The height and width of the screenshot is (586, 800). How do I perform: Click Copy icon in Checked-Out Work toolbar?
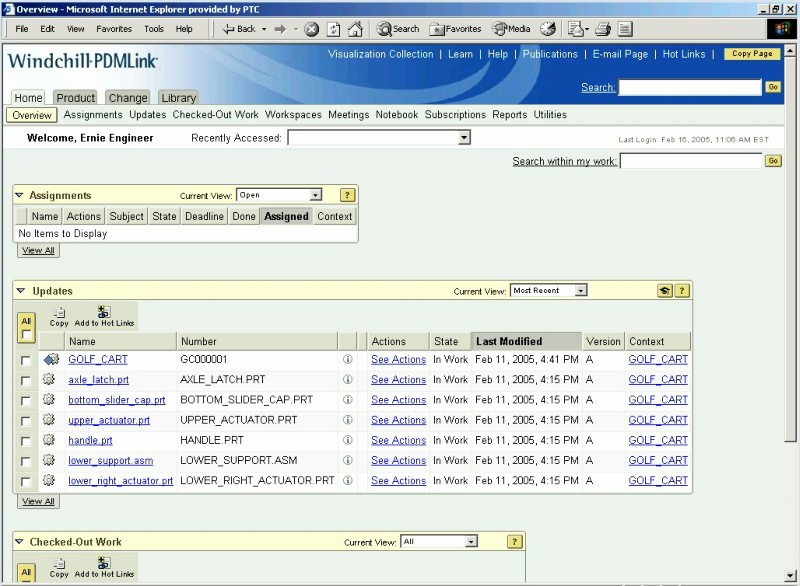click(x=59, y=568)
